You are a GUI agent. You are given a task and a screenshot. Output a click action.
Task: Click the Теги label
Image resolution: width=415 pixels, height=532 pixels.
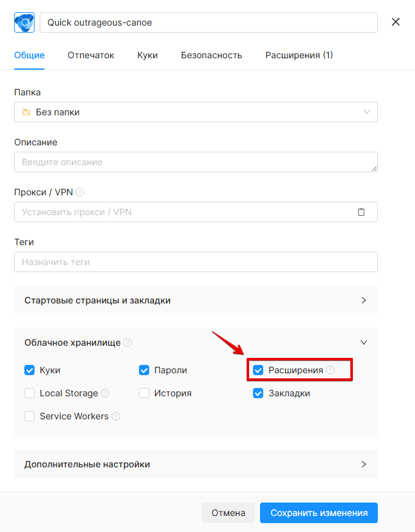click(x=24, y=242)
